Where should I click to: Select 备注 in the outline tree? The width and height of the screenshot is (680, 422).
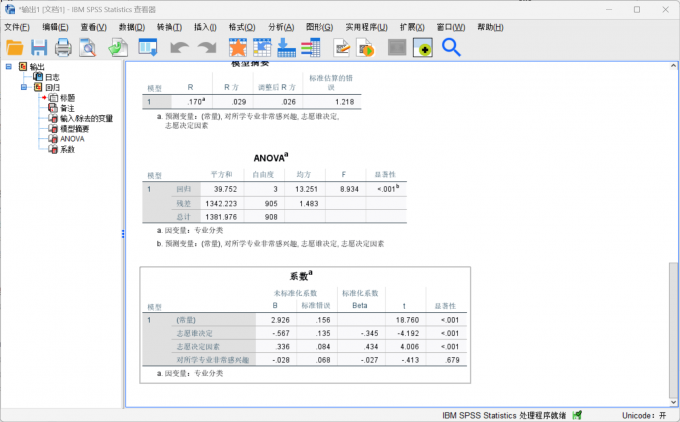point(67,108)
